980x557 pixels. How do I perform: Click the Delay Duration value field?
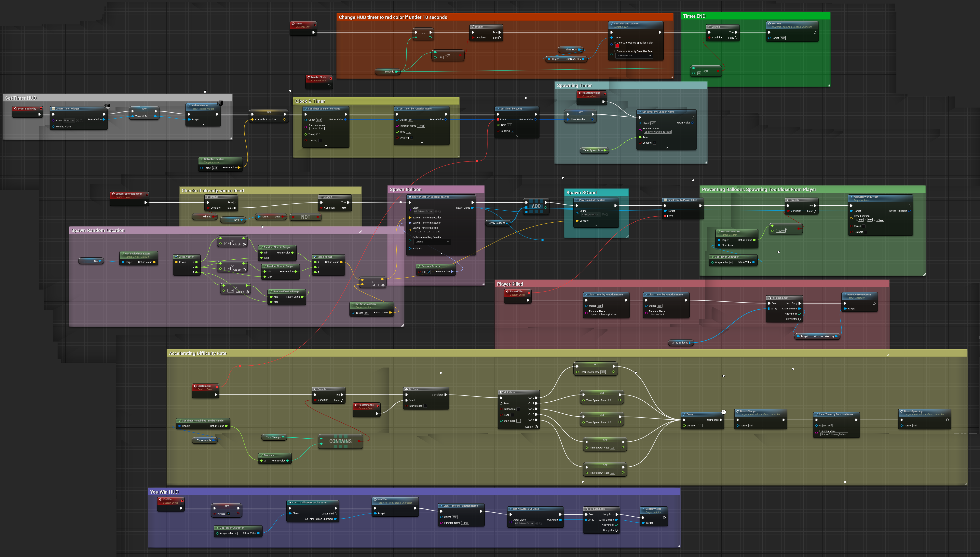tap(700, 425)
